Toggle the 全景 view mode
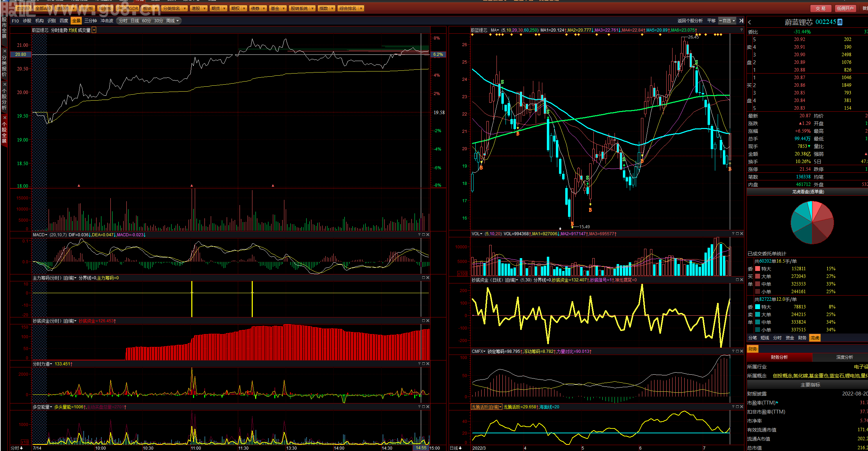Image resolution: width=868 pixels, height=451 pixels. pos(76,21)
